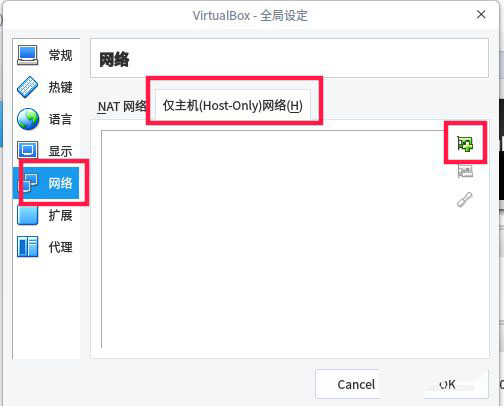The image size is (504, 406).
Task: Click the globe icon beside 语言
Action: (x=28, y=119)
